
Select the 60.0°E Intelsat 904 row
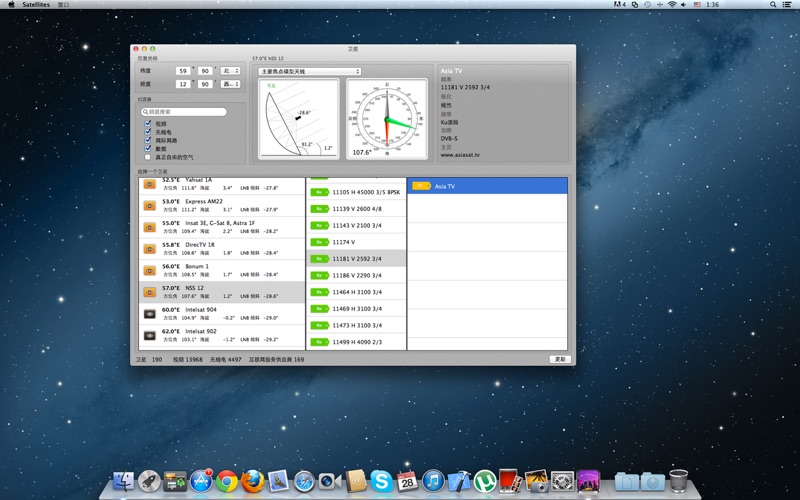(x=222, y=314)
